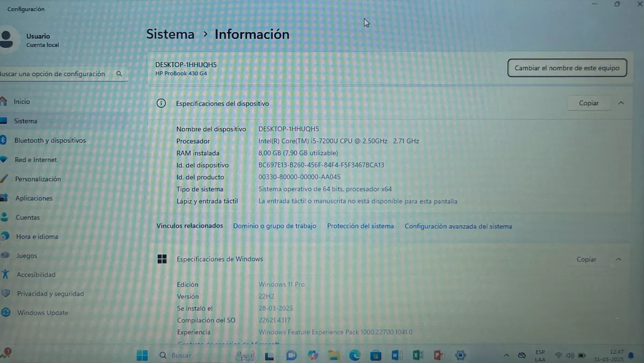This screenshot has height=363, width=644.
Task: Click the product ID 00330-80000-00000-AA045
Action: coord(299,177)
